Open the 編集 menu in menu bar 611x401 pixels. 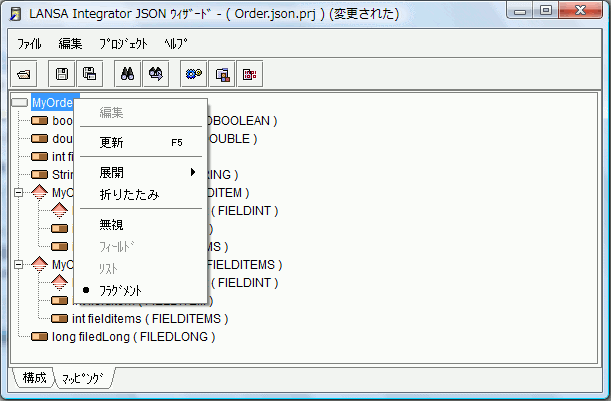click(71, 44)
